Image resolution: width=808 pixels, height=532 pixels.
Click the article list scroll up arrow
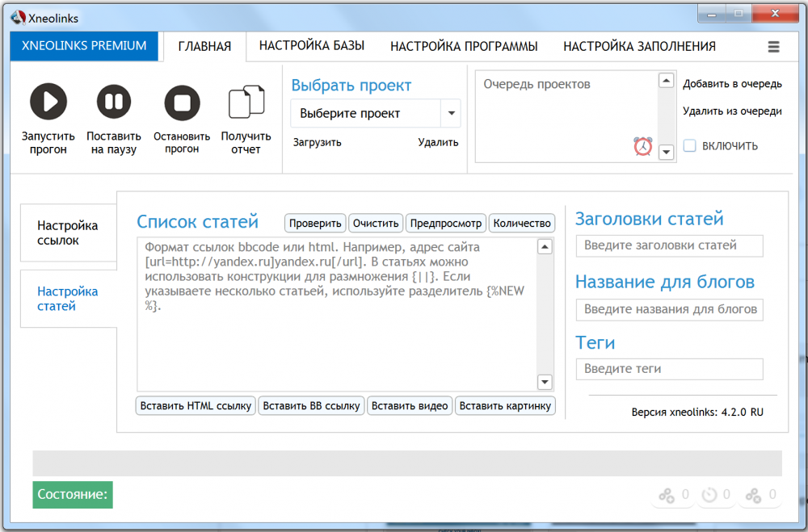click(x=545, y=247)
